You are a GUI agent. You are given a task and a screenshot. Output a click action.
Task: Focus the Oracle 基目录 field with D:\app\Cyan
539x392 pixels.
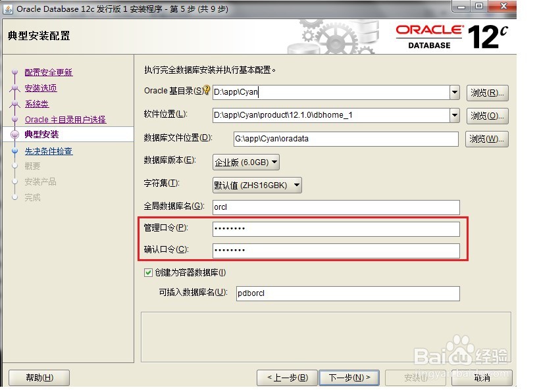(x=332, y=93)
